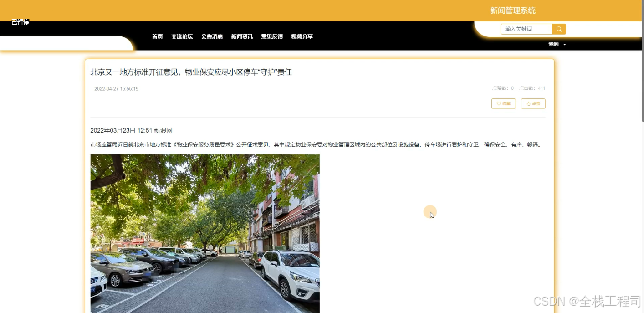Click the search magnifier button

pyautogui.click(x=559, y=29)
